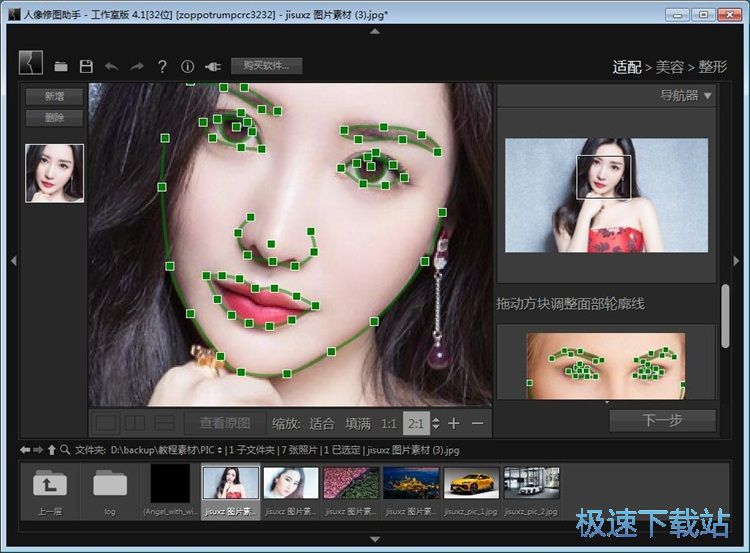Select the face thumbnail in the left panel
The height and width of the screenshot is (553, 750).
(x=55, y=173)
